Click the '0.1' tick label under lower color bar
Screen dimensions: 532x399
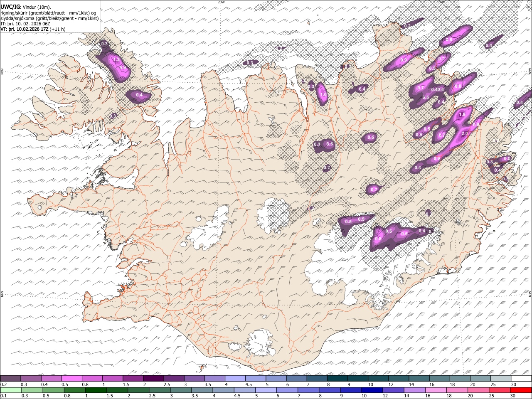pos(3,396)
